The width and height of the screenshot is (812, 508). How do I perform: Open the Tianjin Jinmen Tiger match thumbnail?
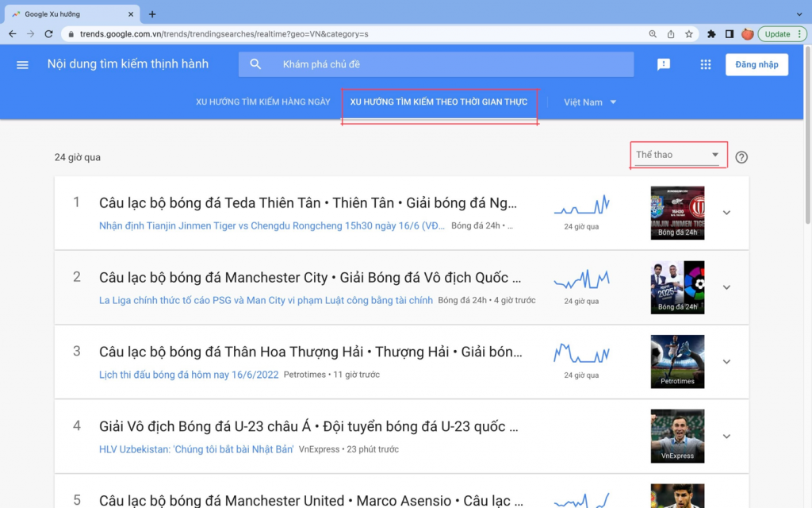tap(677, 213)
